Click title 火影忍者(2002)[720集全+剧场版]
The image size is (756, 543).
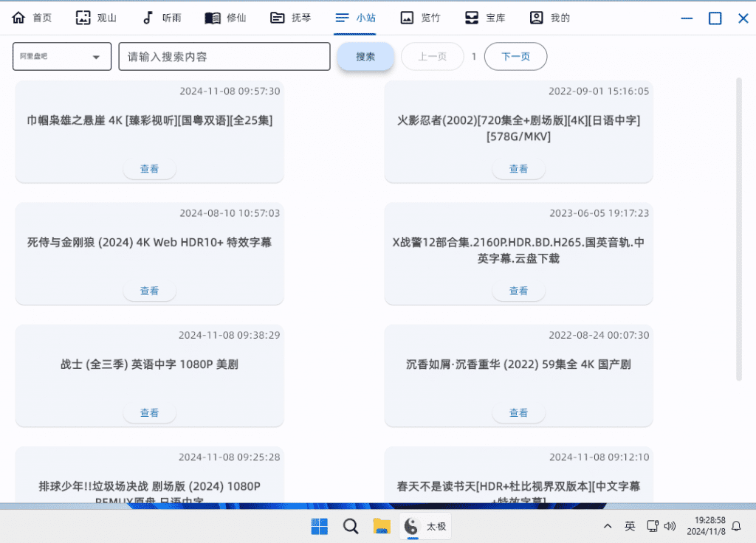coord(519,128)
